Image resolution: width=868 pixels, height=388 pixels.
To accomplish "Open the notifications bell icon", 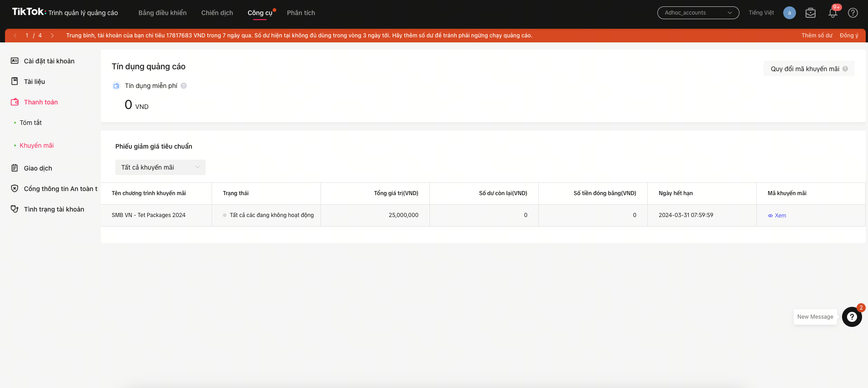I will click(832, 13).
